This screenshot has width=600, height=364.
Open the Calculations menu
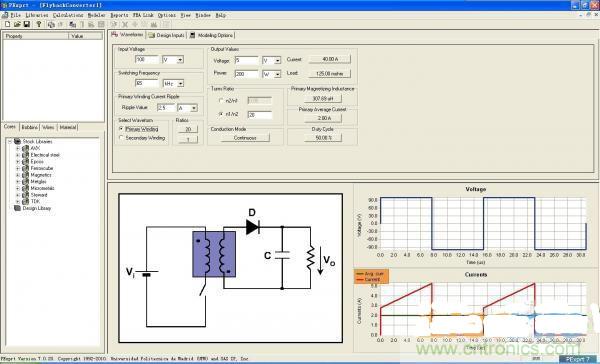pyautogui.click(x=68, y=15)
